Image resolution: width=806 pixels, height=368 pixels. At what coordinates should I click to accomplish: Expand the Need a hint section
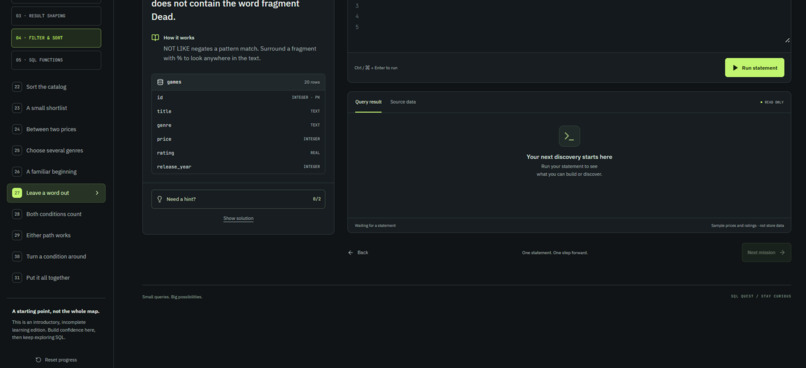238,199
